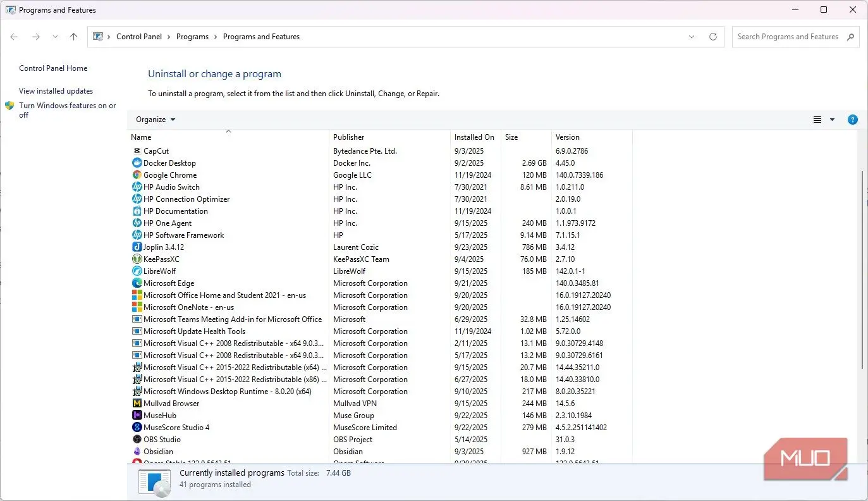Image resolution: width=868 pixels, height=501 pixels.
Task: Click the HP Audio Switch icon
Action: [x=137, y=187]
